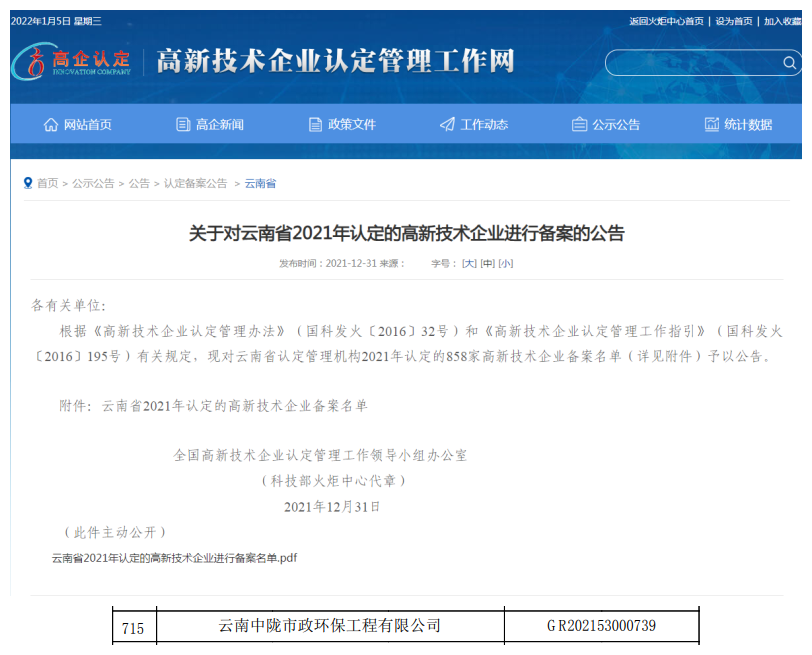
Task: Click the breadcrumb location pin icon
Action: click(28, 183)
